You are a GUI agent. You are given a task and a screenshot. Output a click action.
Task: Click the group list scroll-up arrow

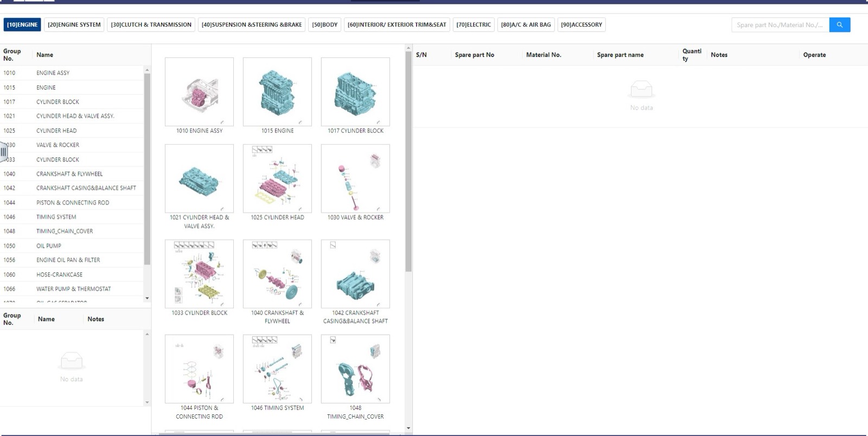coord(147,70)
